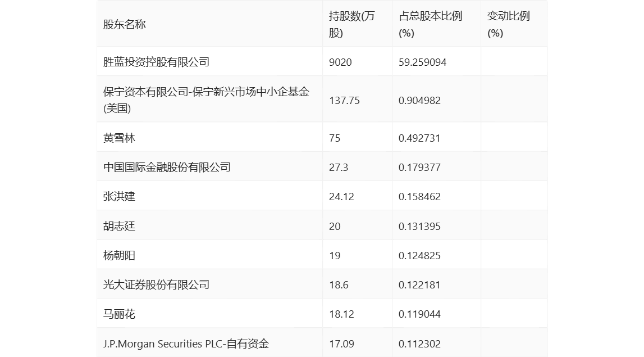
Task: Select the 59.259094 percentage cell
Action: pyautogui.click(x=422, y=62)
